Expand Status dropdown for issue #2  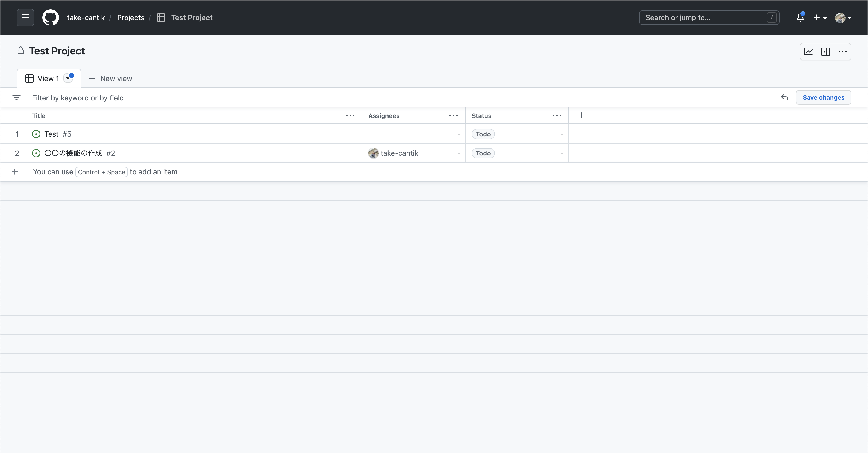[x=562, y=154]
